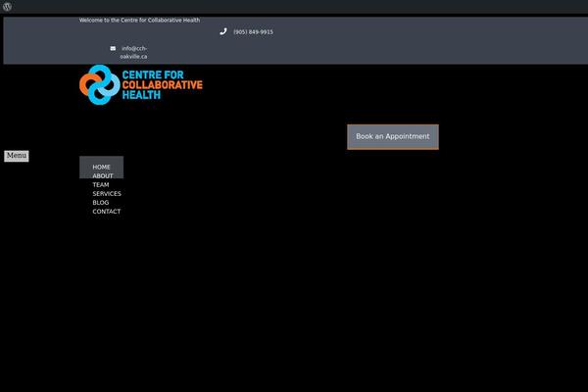Open the ABOUT menu item
This screenshot has height=392, width=588.
pos(103,176)
